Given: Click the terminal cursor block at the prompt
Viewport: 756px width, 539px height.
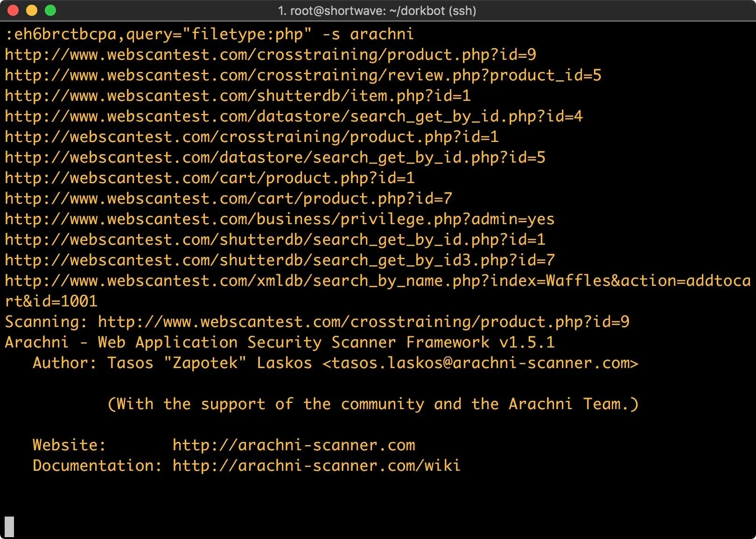Looking at the screenshot, I should tap(9, 527).
